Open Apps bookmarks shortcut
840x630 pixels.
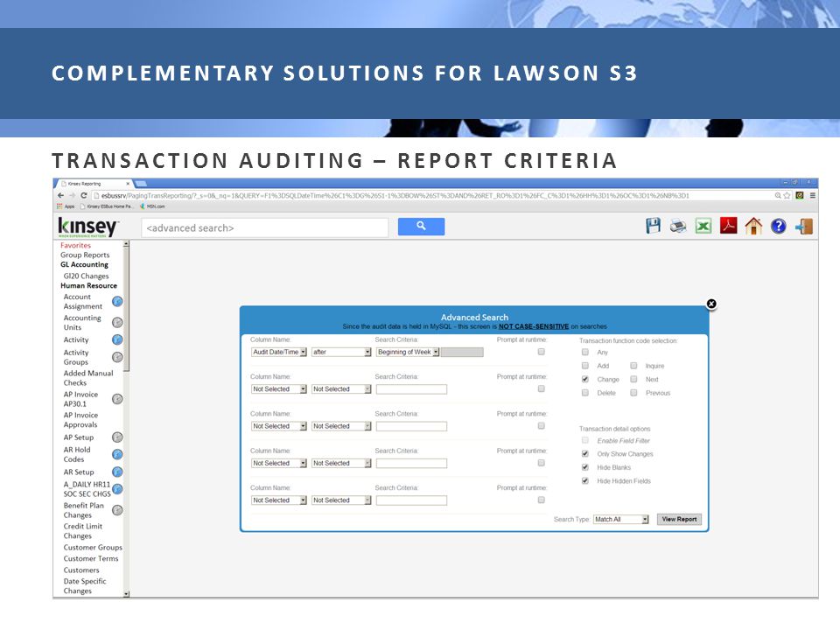point(66,206)
